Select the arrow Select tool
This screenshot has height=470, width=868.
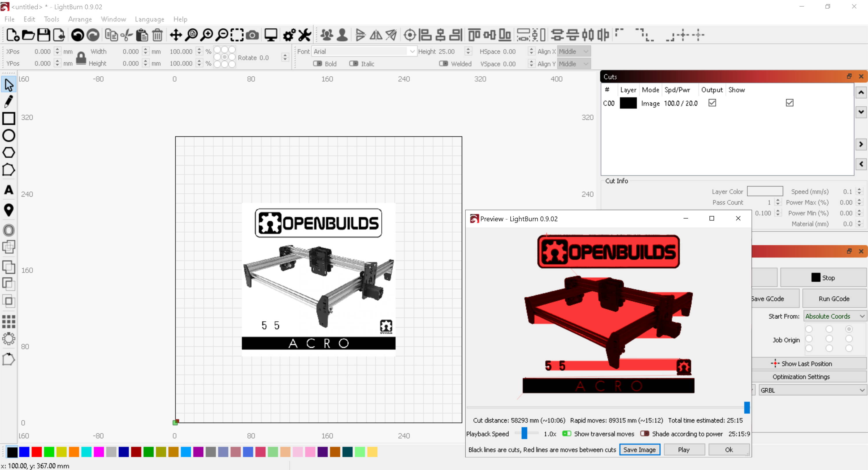pos(9,84)
